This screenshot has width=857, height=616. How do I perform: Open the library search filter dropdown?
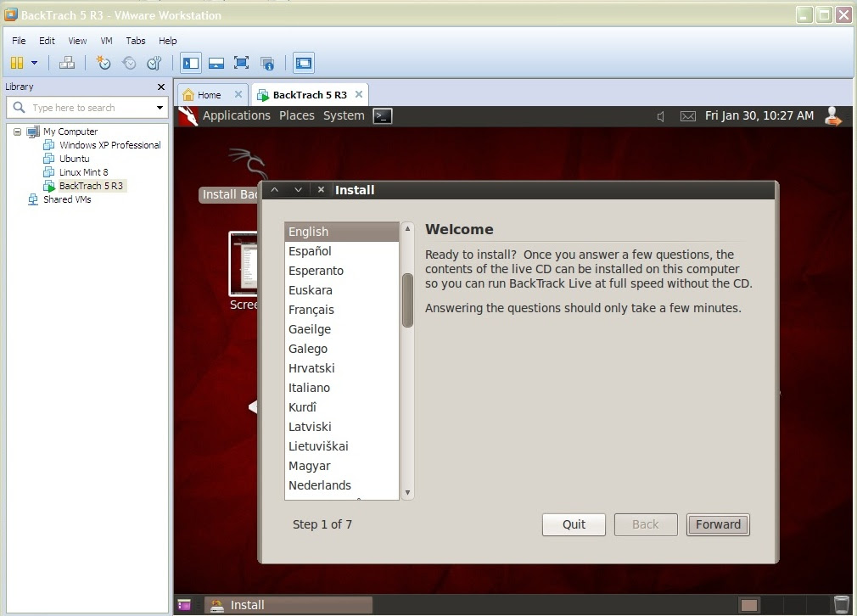click(160, 108)
